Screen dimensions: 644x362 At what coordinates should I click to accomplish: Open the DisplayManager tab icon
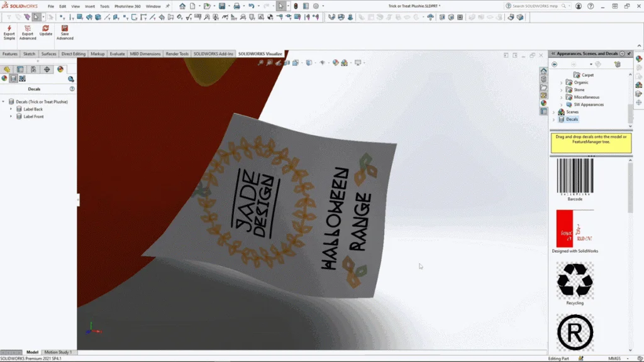coord(60,70)
